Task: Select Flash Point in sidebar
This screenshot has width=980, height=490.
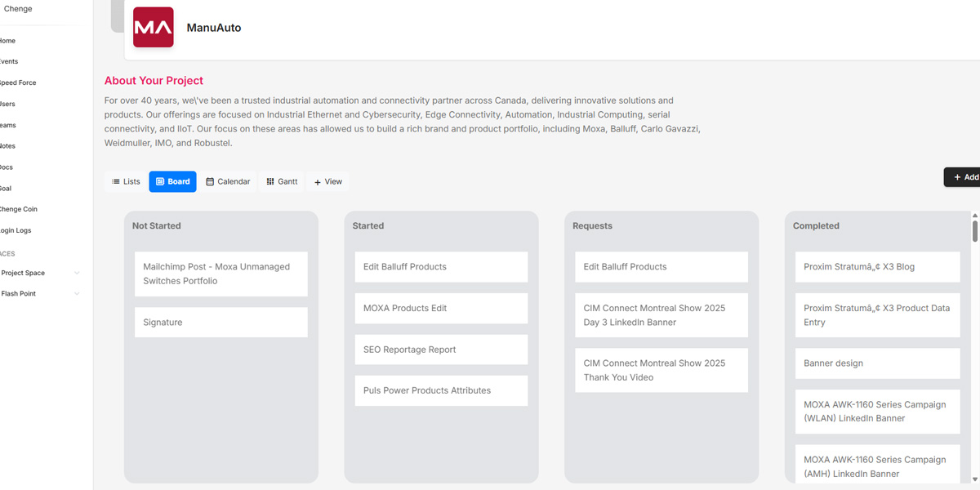Action: point(18,294)
